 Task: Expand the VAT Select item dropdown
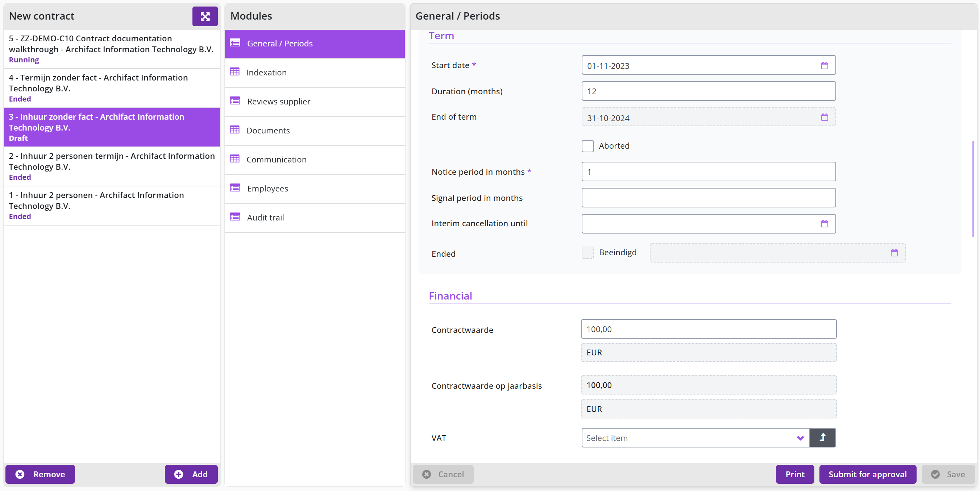695,438
